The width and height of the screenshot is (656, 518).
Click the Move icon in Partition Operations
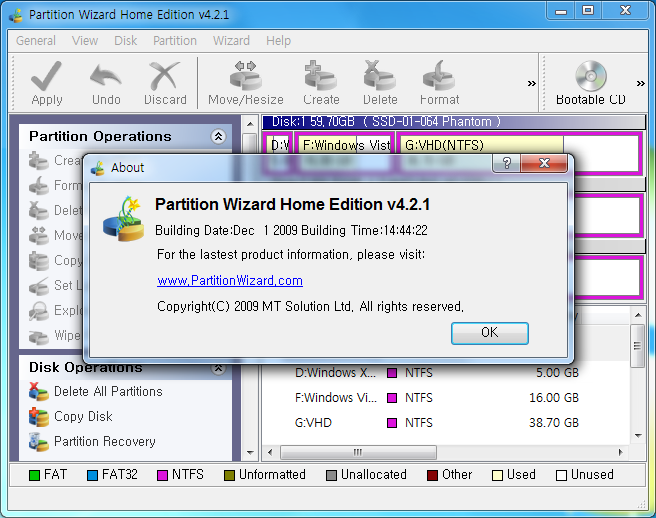tap(38, 236)
